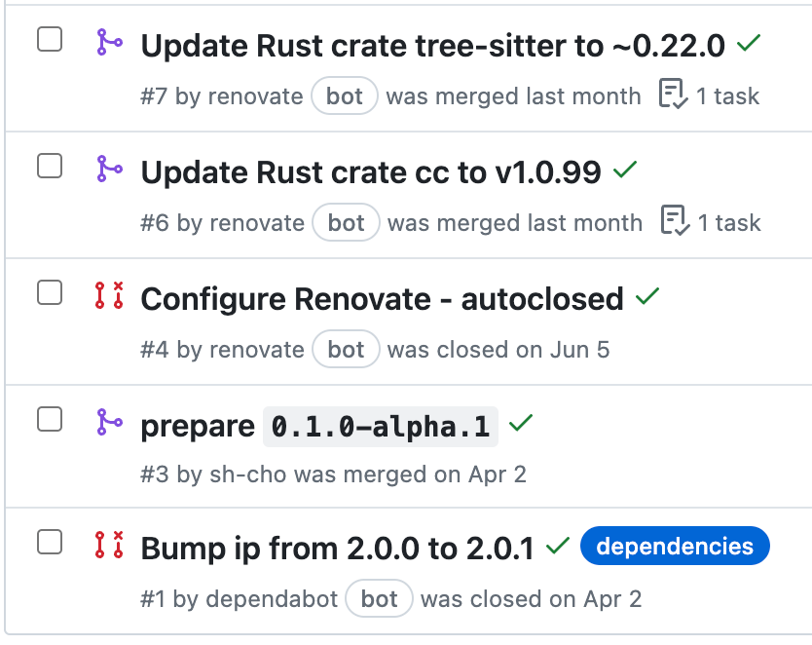
Task: Open the 'Update Rust crate tree-sitter' pull request
Action: pos(431,44)
